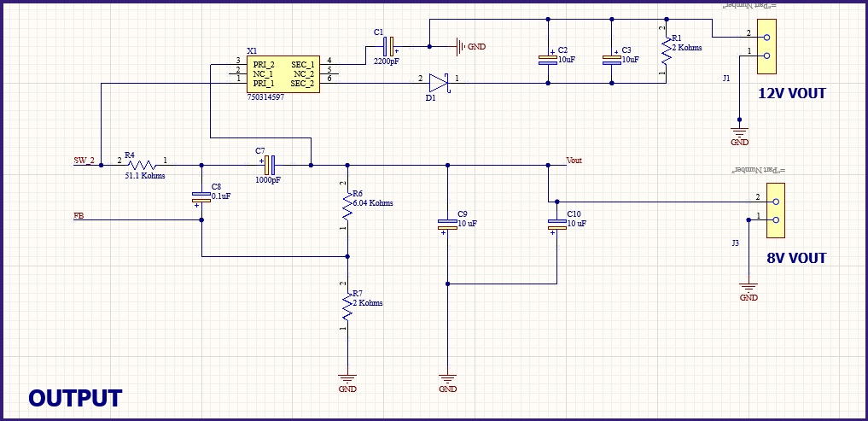
Task: Click the GND symbol below connector J1
Action: [x=739, y=132]
